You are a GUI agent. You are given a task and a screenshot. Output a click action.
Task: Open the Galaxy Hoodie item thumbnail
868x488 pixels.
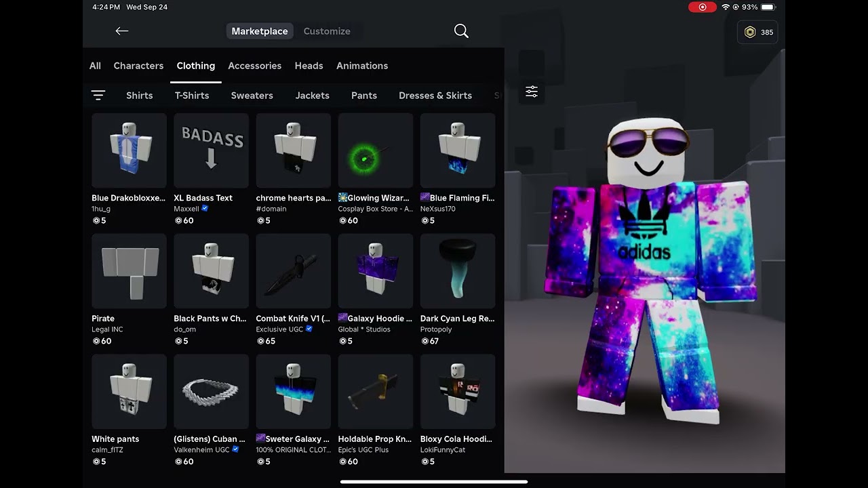click(x=376, y=271)
